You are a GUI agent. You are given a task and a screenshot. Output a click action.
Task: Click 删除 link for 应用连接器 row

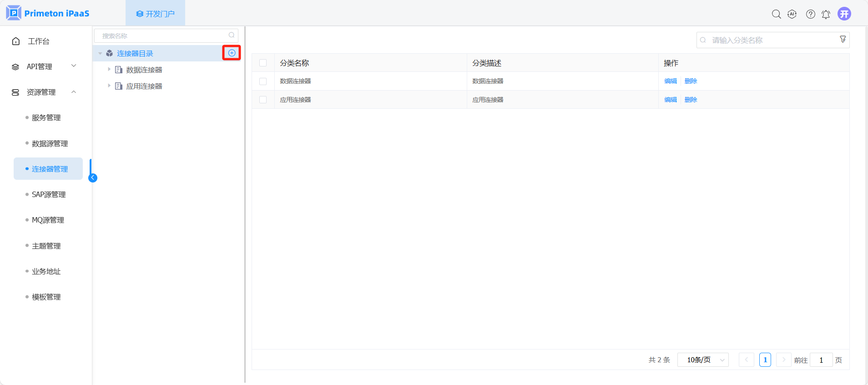pyautogui.click(x=691, y=100)
